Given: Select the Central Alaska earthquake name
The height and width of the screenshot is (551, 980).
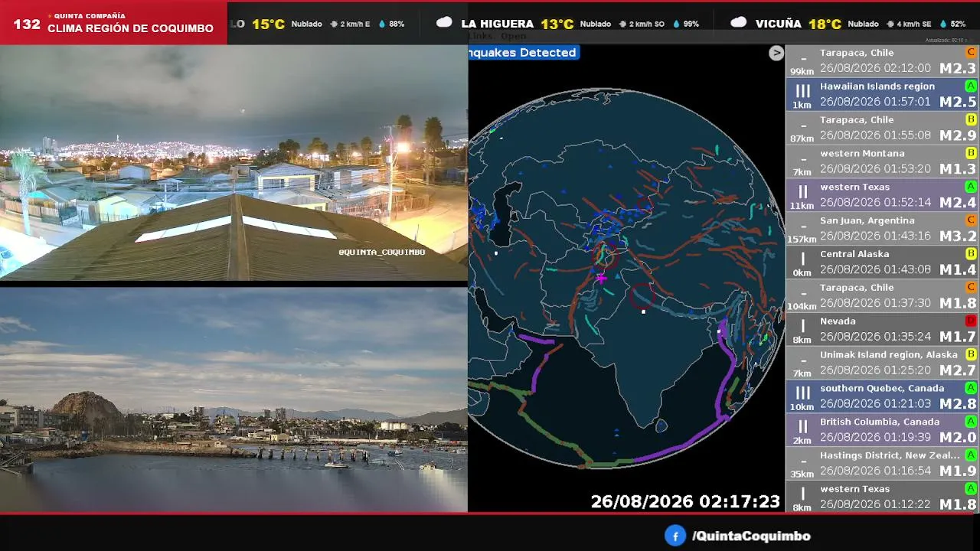Looking at the screenshot, I should [854, 254].
